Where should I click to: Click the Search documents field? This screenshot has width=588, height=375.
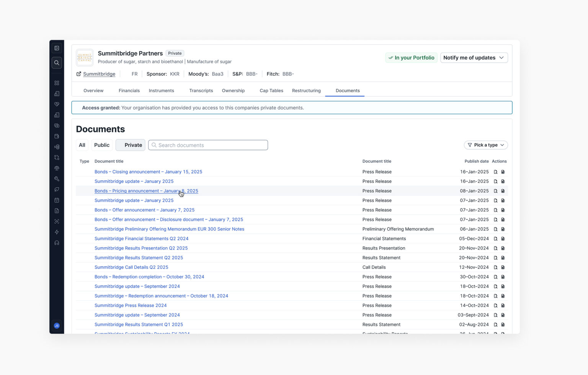coord(208,145)
